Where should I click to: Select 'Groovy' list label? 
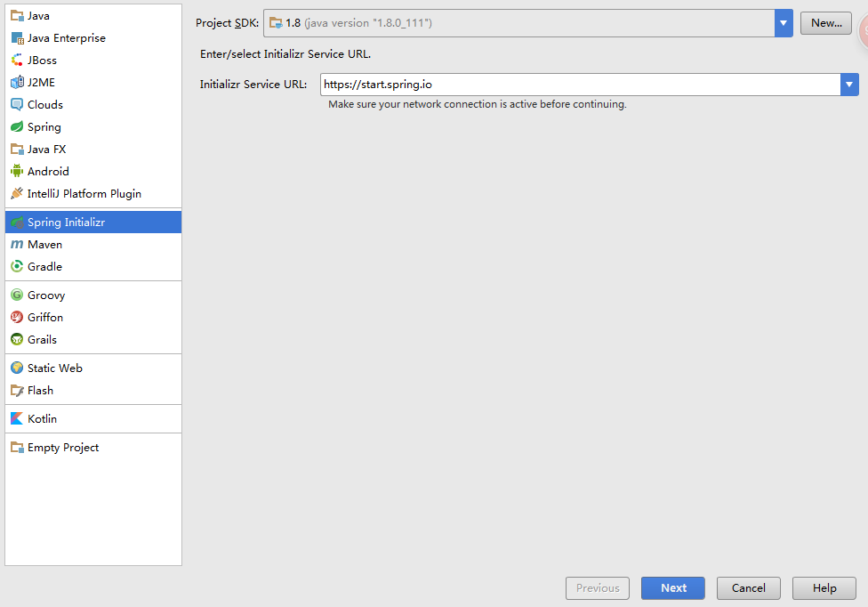point(46,295)
